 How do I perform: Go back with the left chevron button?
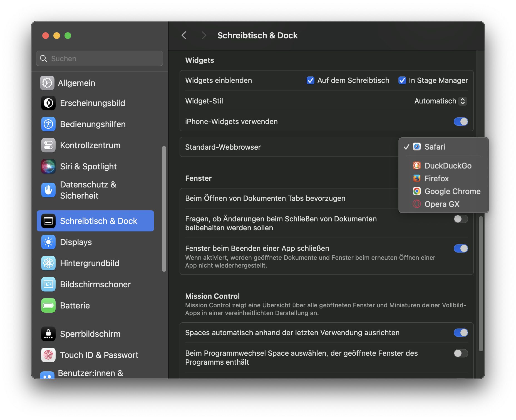(x=184, y=35)
